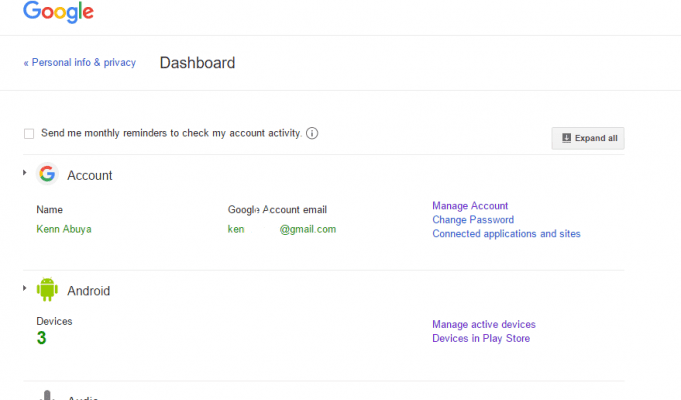
Task: Open Devices in Play Store link
Action: 481,338
